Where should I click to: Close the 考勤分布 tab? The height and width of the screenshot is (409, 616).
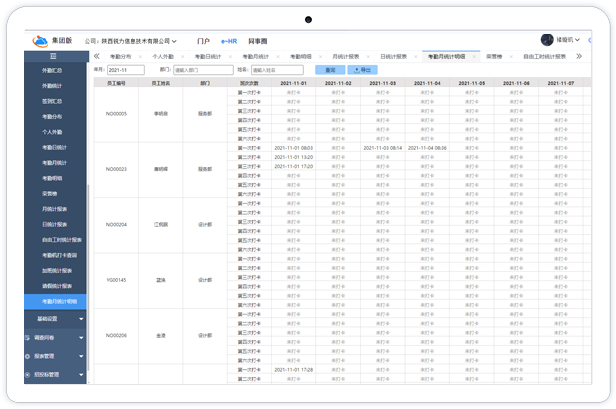pos(140,57)
